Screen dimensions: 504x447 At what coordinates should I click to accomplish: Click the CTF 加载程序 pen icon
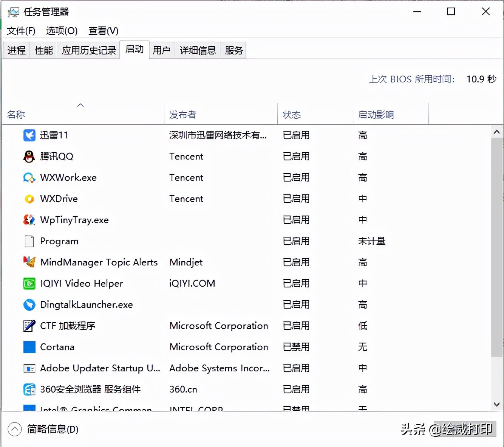pos(29,326)
